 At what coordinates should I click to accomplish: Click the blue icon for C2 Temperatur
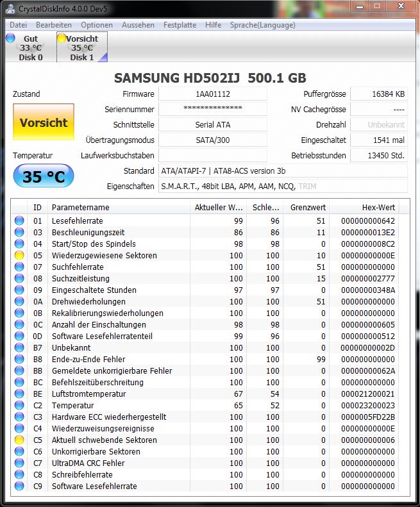[19, 405]
